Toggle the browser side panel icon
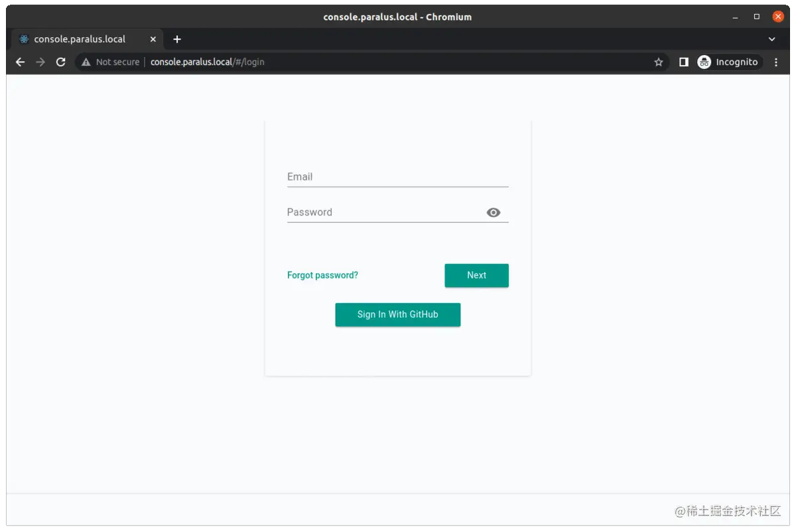 [683, 62]
